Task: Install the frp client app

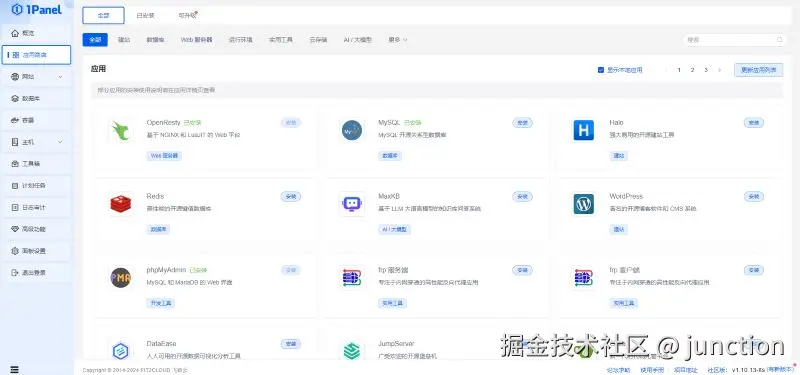Action: coord(754,270)
